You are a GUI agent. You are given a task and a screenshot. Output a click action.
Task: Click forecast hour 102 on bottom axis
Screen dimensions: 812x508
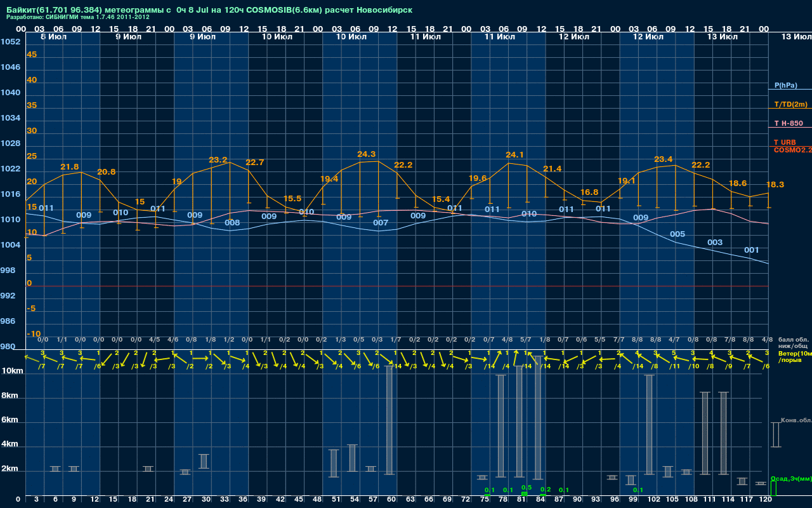pos(654,500)
